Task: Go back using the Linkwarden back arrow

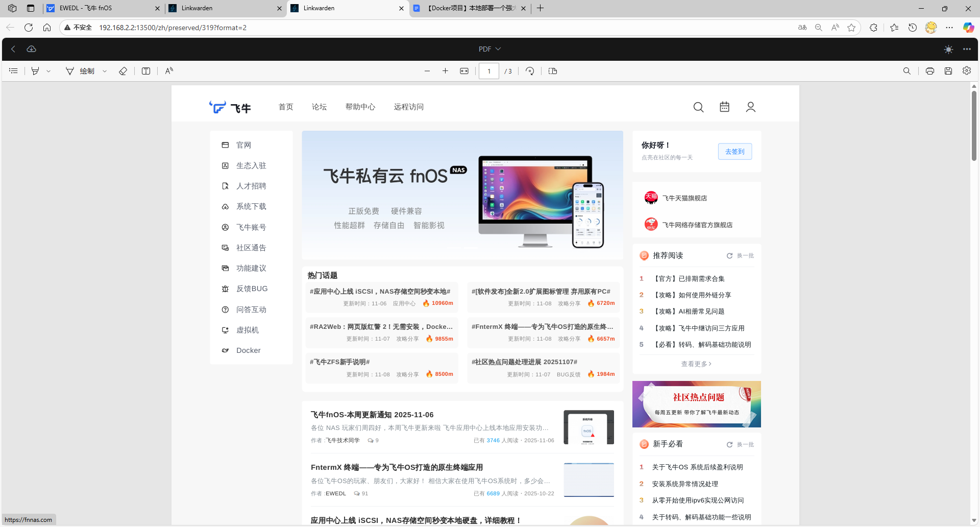Action: [x=13, y=49]
